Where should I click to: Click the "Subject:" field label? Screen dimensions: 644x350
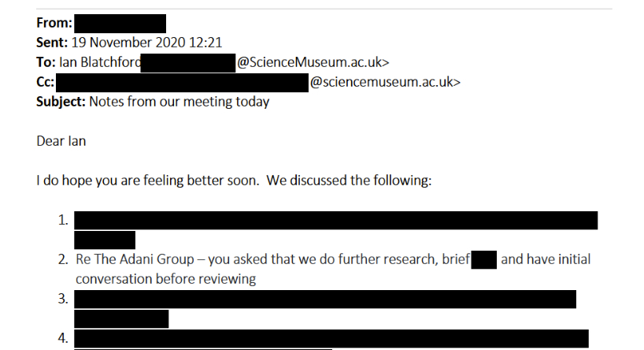point(61,102)
